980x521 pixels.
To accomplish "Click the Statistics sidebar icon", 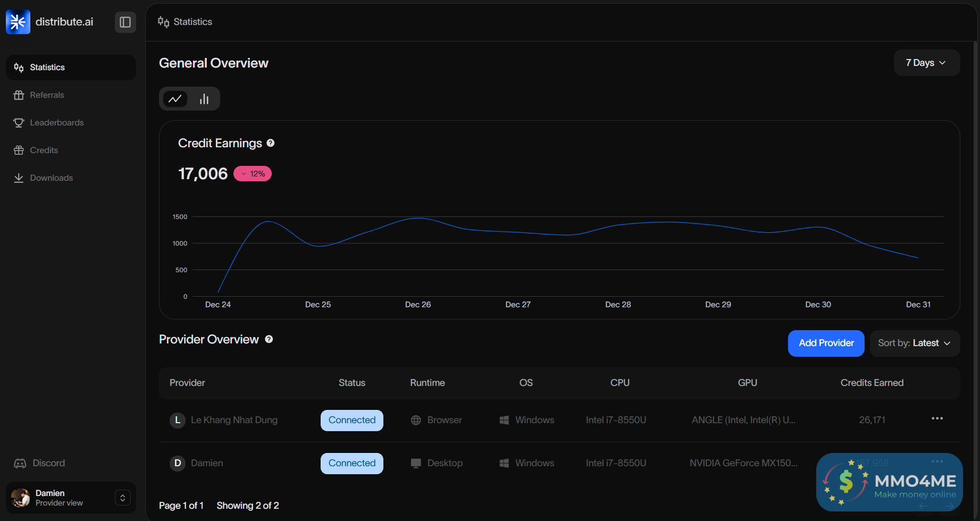I will point(19,68).
